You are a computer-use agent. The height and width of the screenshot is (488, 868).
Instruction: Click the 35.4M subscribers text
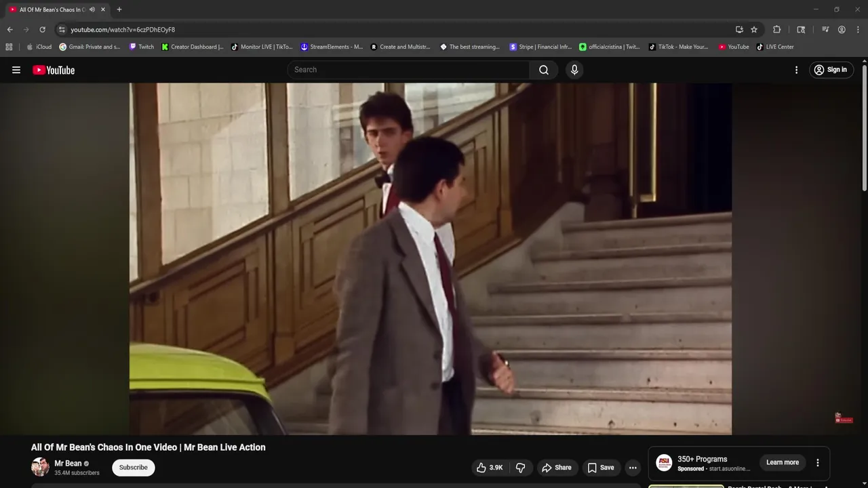[77, 473]
